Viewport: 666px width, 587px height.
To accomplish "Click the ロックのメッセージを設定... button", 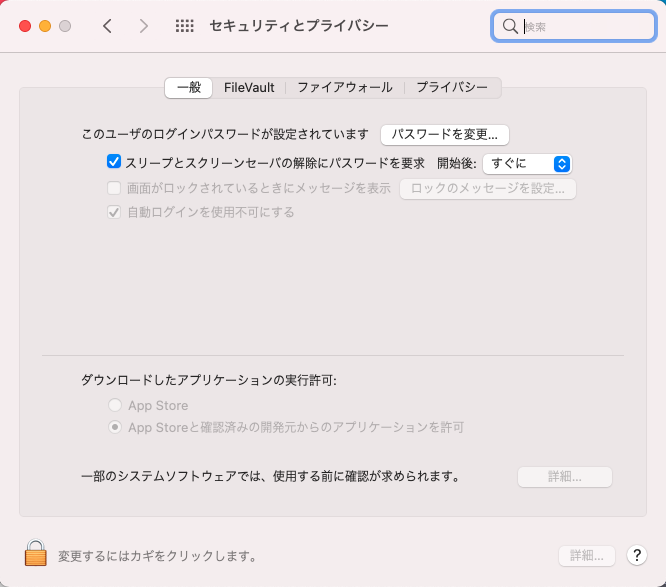I will [488, 189].
